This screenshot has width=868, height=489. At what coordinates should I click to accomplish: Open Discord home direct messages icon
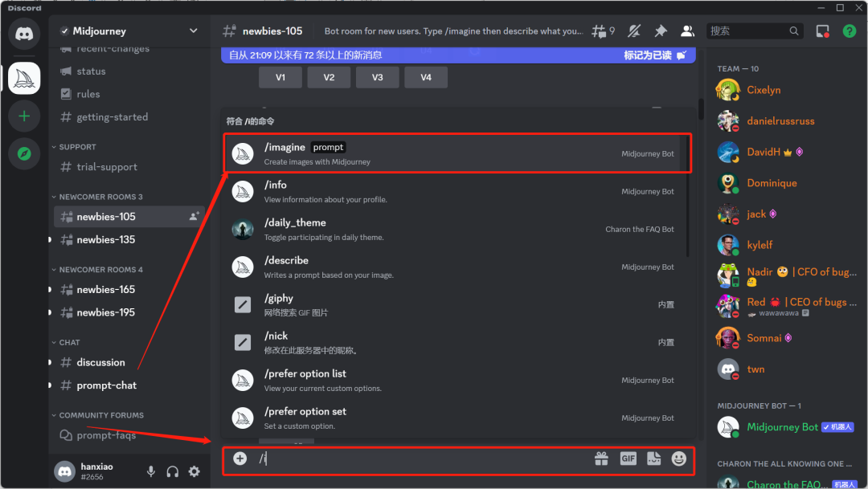[x=24, y=34]
